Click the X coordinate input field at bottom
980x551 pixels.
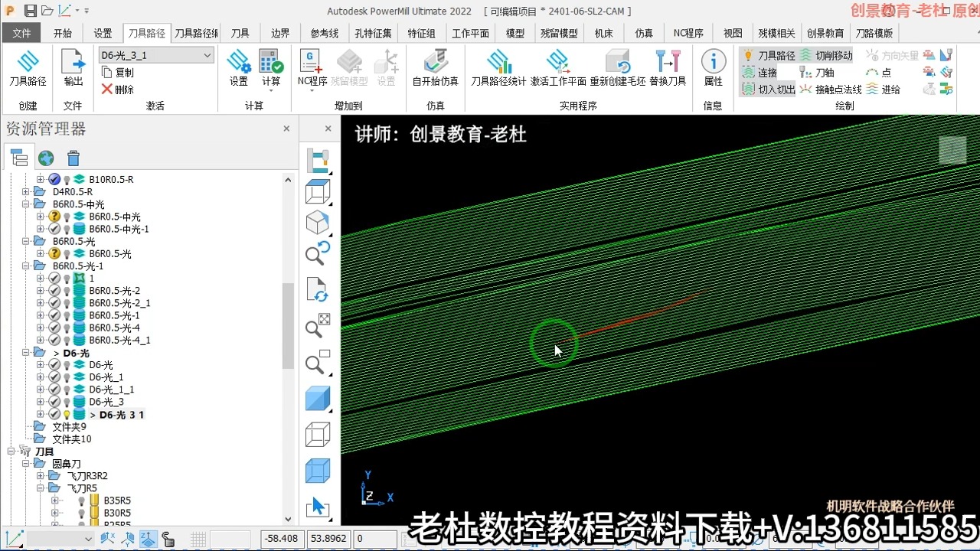(282, 538)
